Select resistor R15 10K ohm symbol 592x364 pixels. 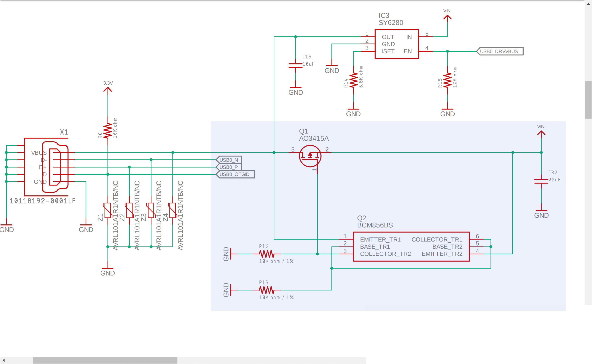(447, 80)
